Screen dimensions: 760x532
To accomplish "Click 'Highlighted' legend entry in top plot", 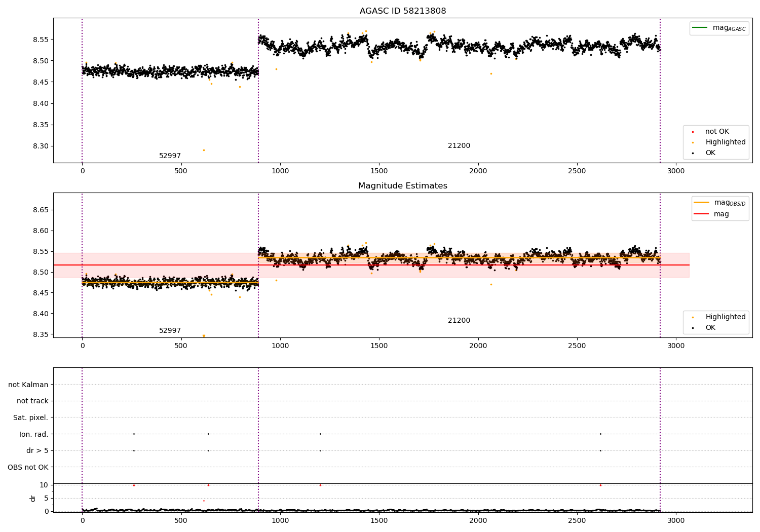I will [719, 142].
